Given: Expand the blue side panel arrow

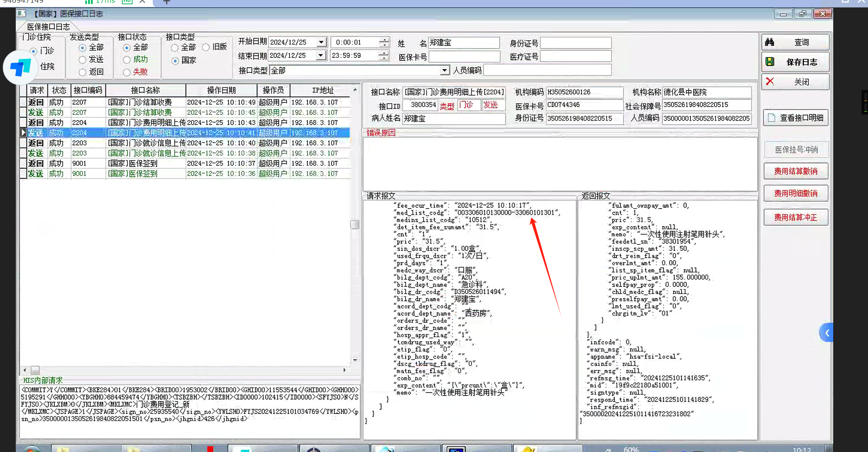Looking at the screenshot, I should [826, 333].
